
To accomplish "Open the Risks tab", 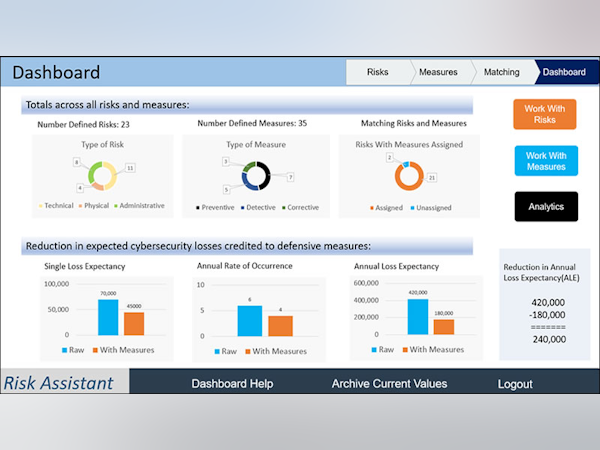I will tap(378, 72).
